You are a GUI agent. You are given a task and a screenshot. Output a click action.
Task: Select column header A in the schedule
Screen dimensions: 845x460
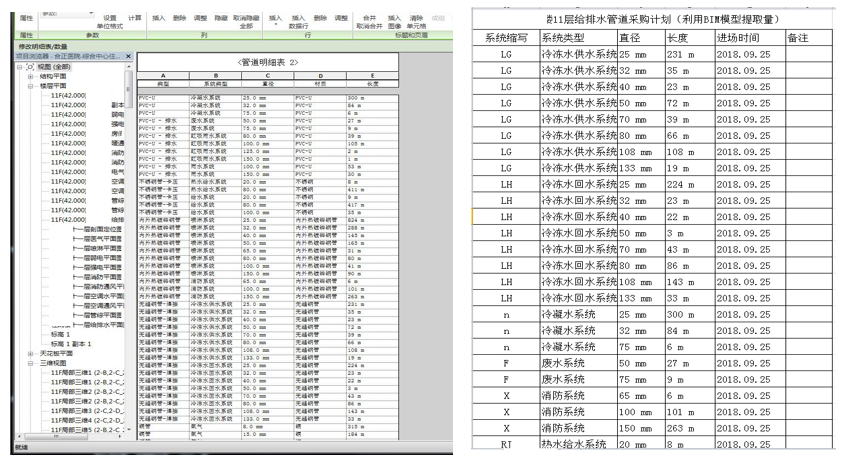click(163, 76)
